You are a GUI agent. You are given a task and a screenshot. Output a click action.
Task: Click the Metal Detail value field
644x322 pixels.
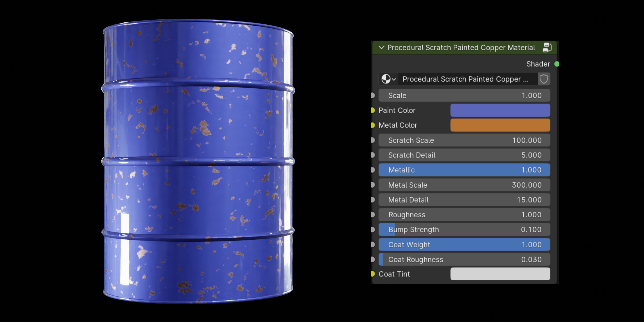464,200
